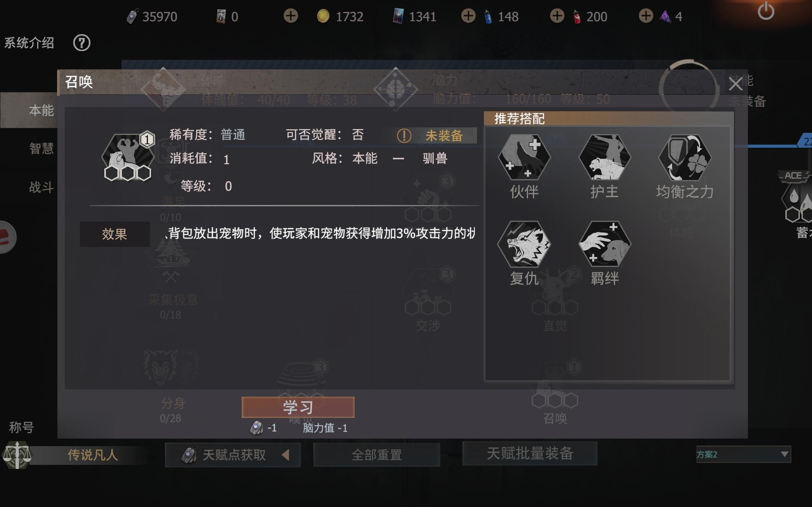This screenshot has height=507, width=812.
Task: Expand the 天赋点获取 arrow panel
Action: (x=285, y=455)
